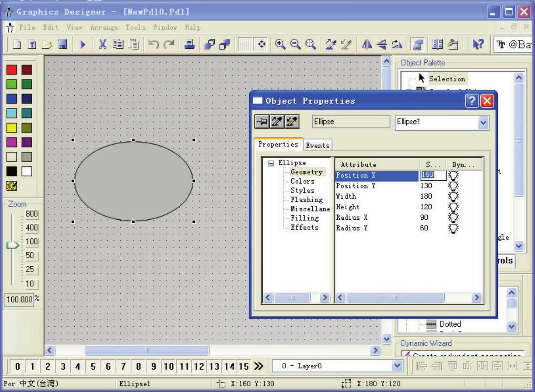Start runtime with the blue play arrow
Image resolution: width=535 pixels, height=392 pixels.
[83, 44]
